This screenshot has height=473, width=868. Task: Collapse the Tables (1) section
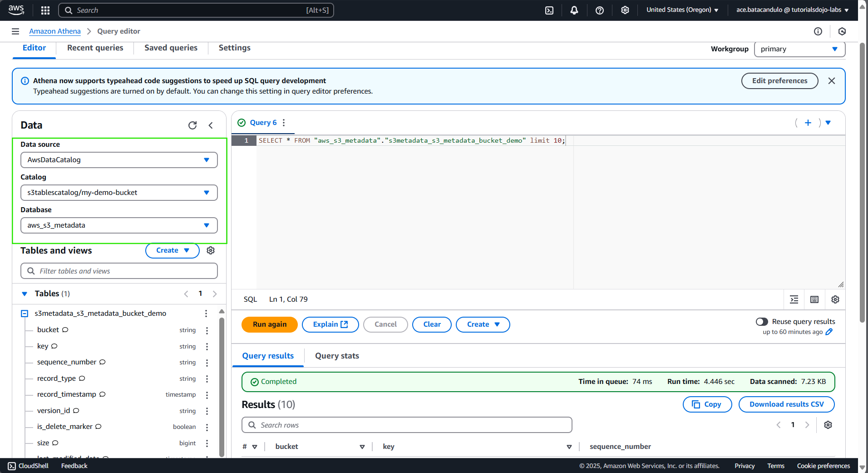[x=25, y=294]
